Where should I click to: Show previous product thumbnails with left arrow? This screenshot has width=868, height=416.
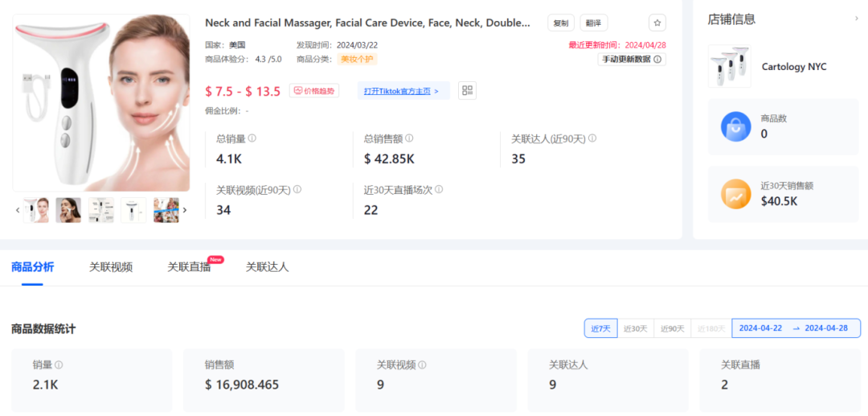coord(18,210)
